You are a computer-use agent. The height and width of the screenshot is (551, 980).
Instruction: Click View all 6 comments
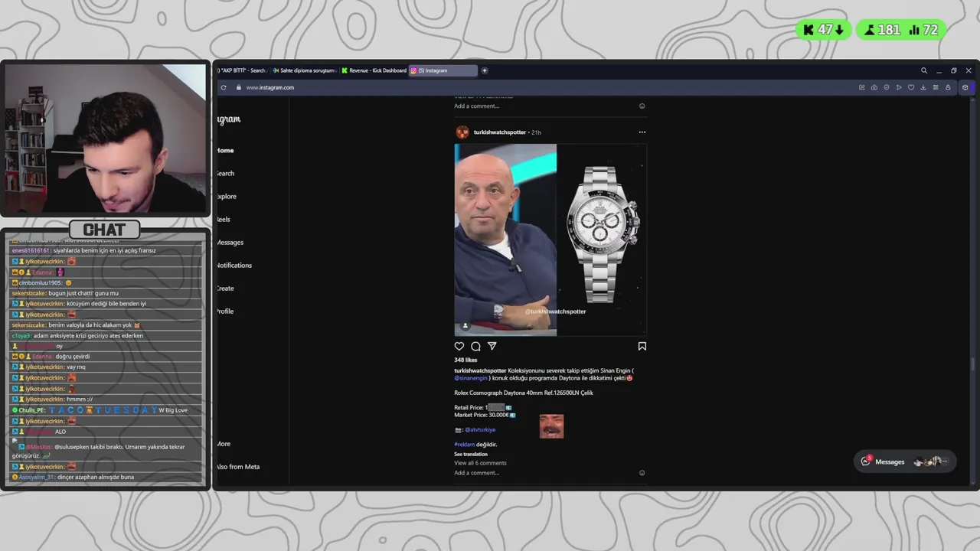click(x=480, y=463)
